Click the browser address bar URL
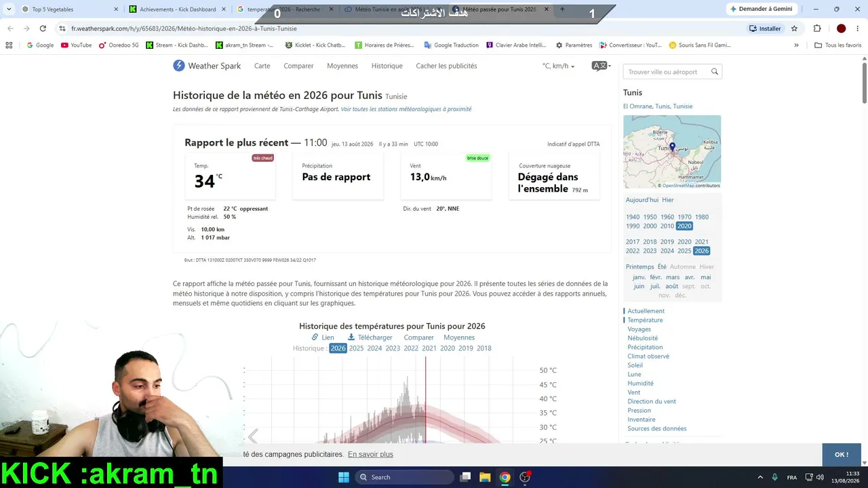Screen dimensions: 868x488 tap(184, 28)
